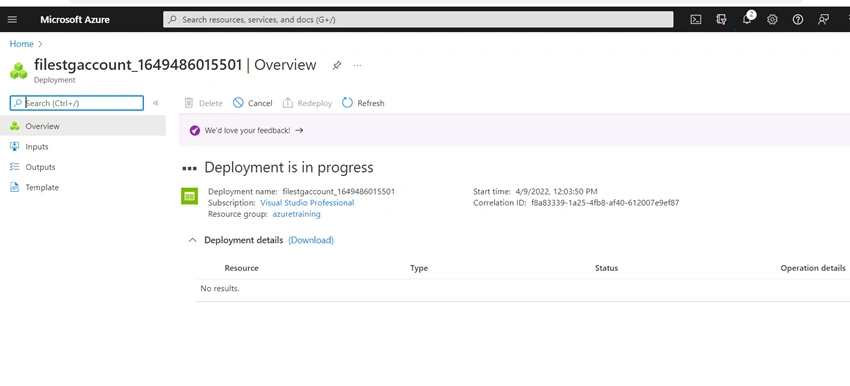Click the Resource column header
The width and height of the screenshot is (850, 386).
[x=241, y=268]
